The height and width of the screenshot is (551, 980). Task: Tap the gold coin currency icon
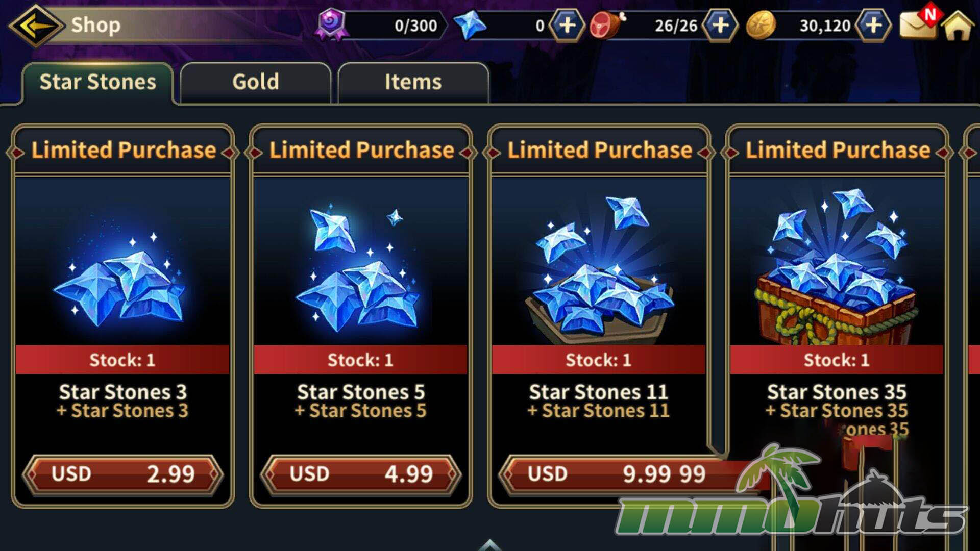click(761, 25)
